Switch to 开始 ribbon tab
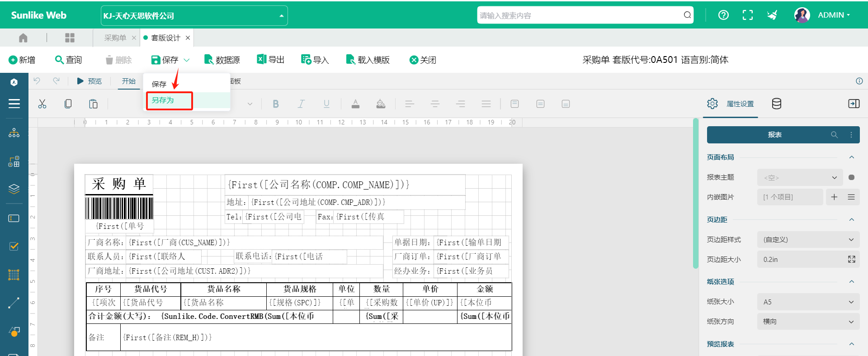The height and width of the screenshot is (356, 868). point(129,81)
